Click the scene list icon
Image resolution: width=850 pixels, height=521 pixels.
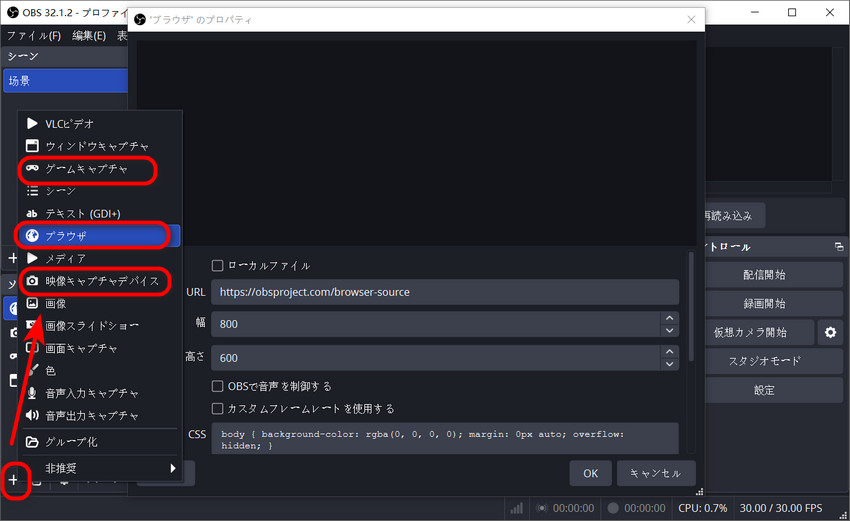pos(33,191)
